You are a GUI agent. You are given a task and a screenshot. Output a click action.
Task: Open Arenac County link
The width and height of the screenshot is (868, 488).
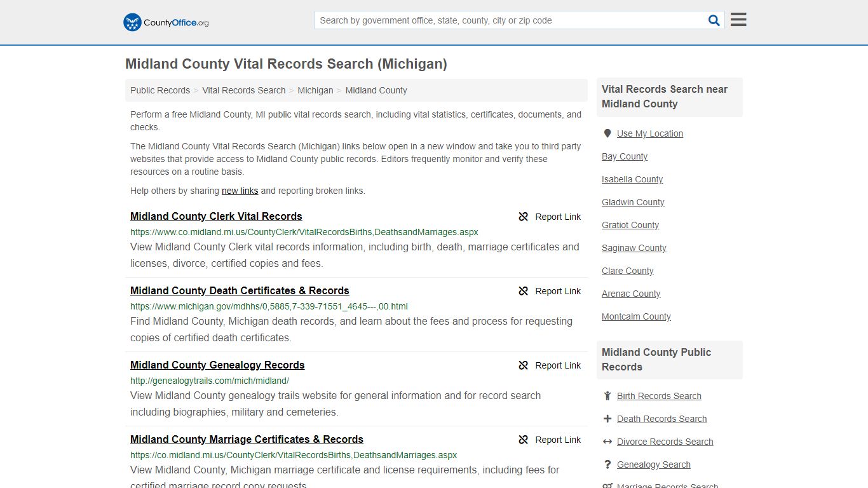(631, 294)
